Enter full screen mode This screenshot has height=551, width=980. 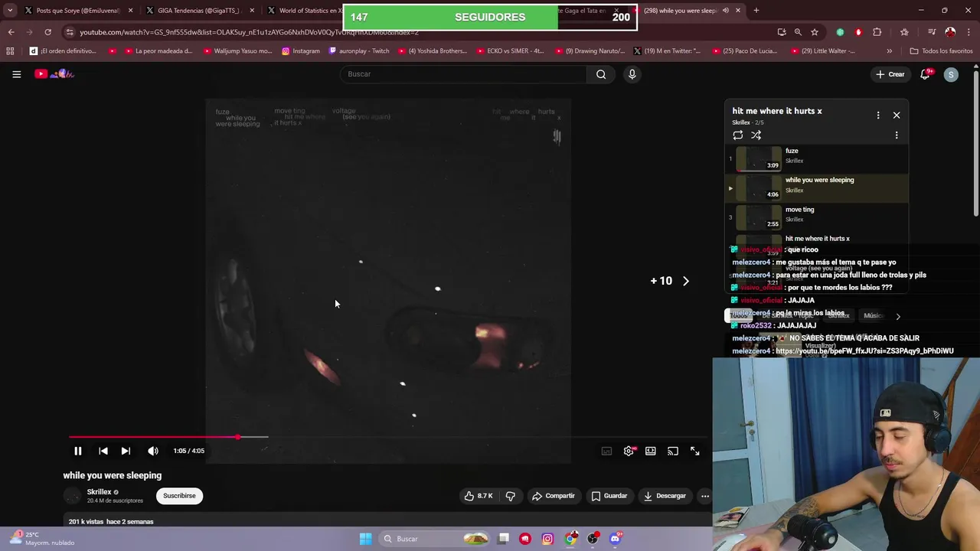click(695, 451)
